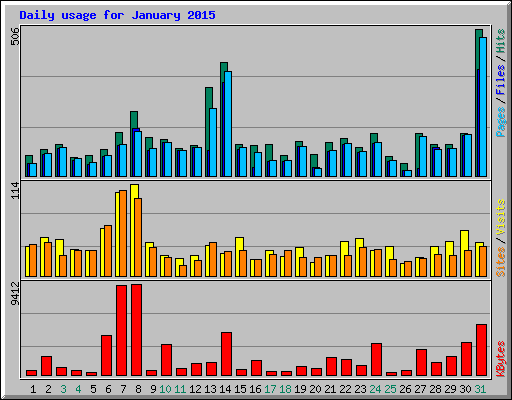Click day label '13' on the axis
Viewport: 512px width, 400px height.
pyautogui.click(x=210, y=389)
